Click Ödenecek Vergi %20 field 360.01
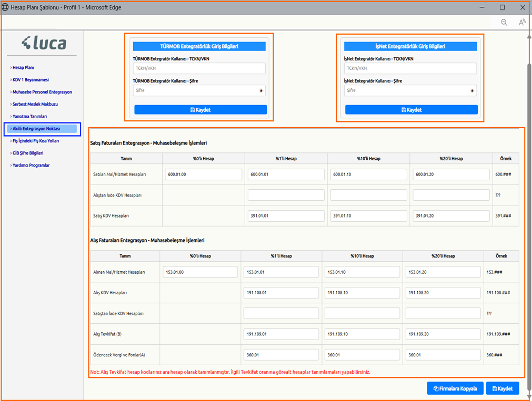The image size is (532, 401). pyautogui.click(x=443, y=355)
